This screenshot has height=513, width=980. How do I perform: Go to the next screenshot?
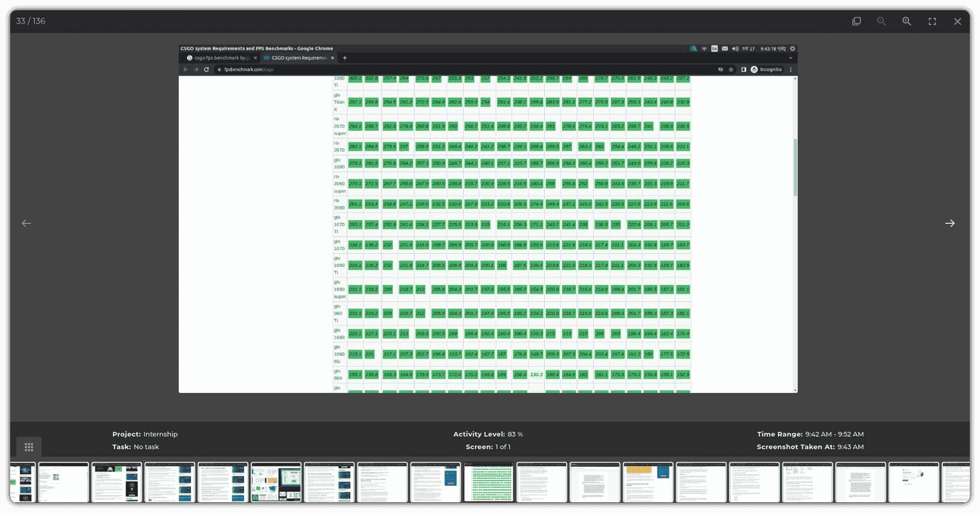(950, 223)
